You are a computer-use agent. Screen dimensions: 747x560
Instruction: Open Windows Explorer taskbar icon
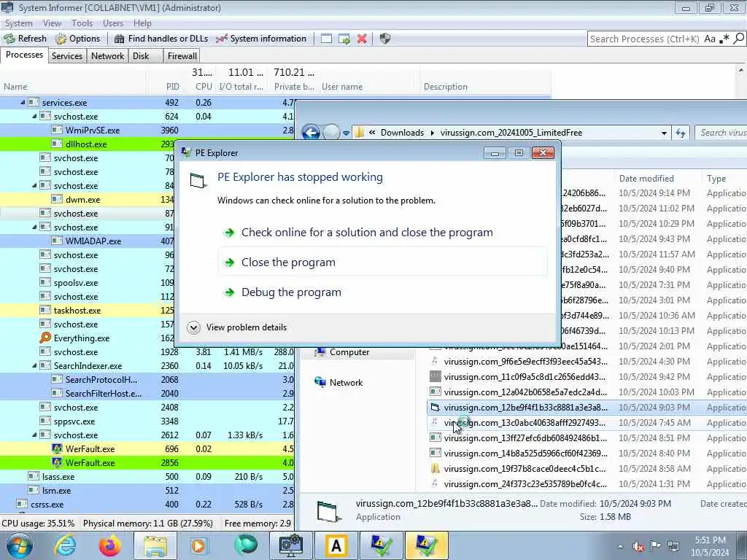[155, 545]
